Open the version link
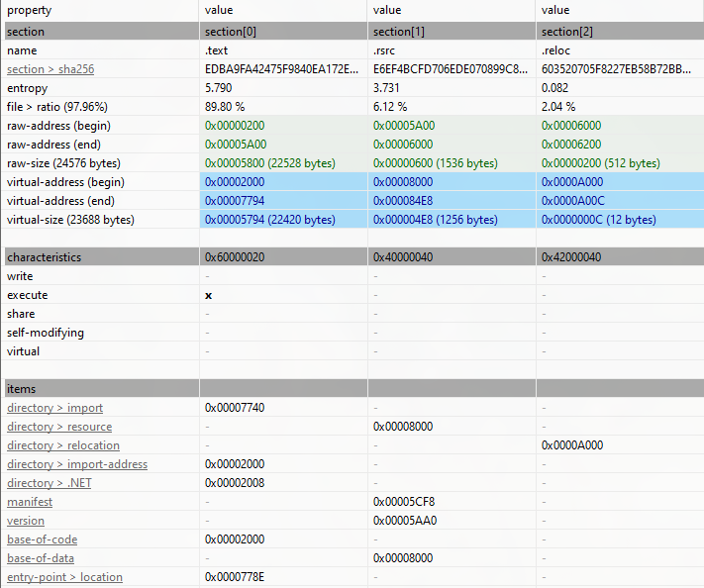 point(26,521)
